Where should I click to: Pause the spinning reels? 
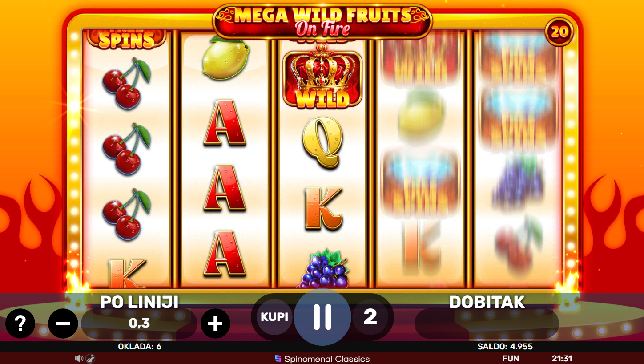[322, 317]
